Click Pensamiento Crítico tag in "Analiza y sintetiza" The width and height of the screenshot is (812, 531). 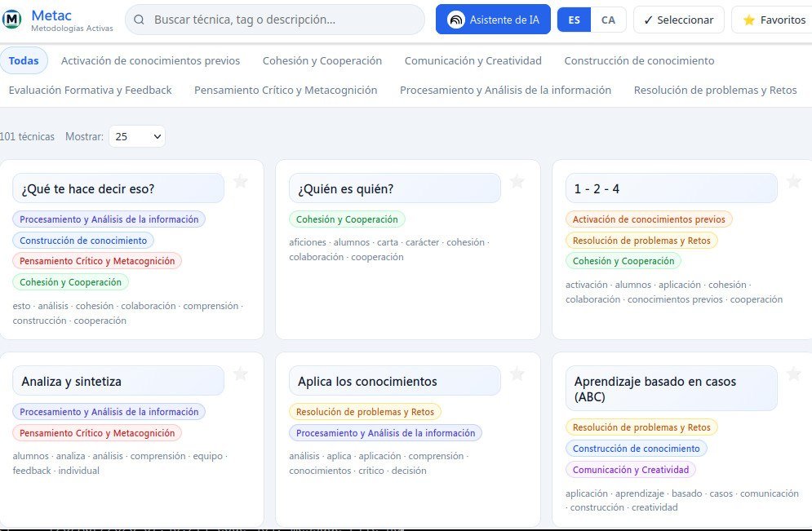pyautogui.click(x=97, y=433)
